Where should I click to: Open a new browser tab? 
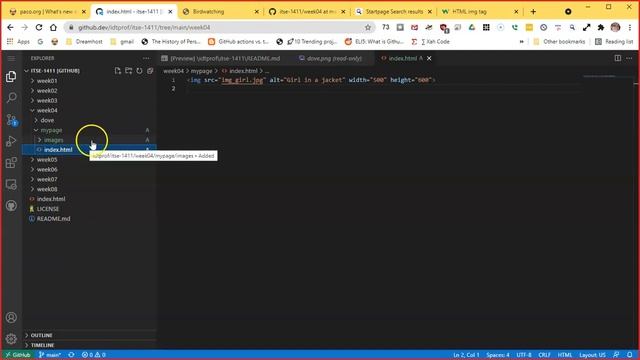tap(533, 12)
